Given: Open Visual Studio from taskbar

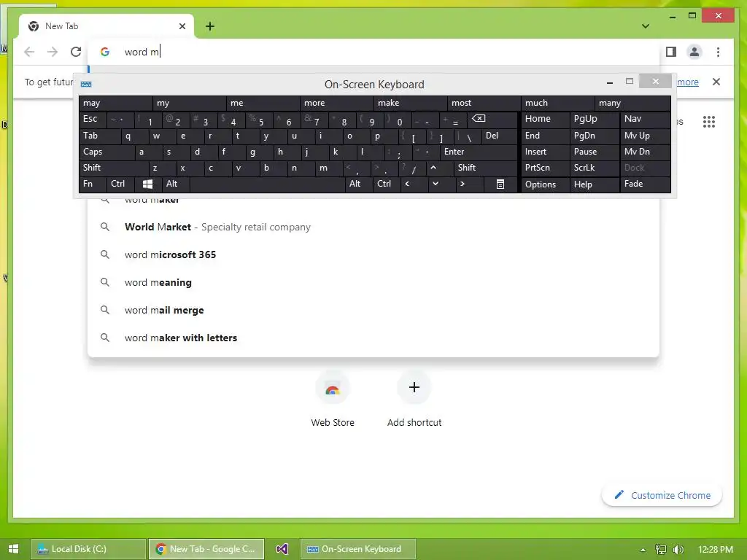Looking at the screenshot, I should [282, 549].
